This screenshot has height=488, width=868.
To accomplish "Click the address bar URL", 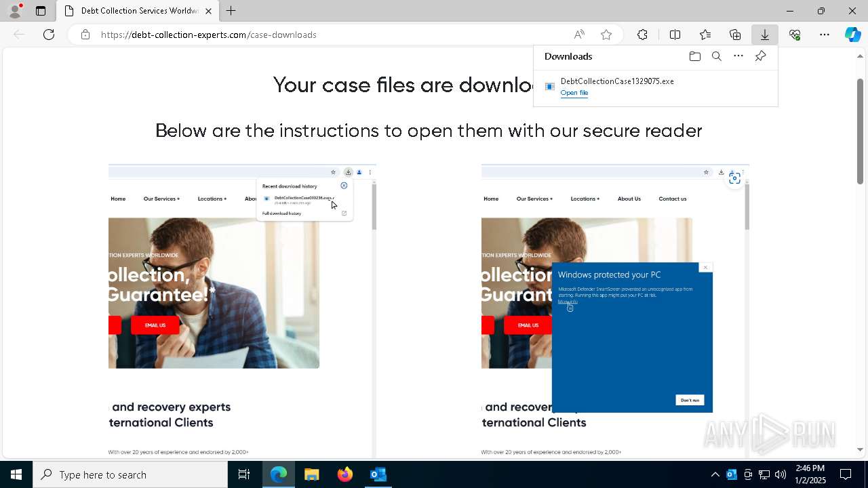I will 209,35.
